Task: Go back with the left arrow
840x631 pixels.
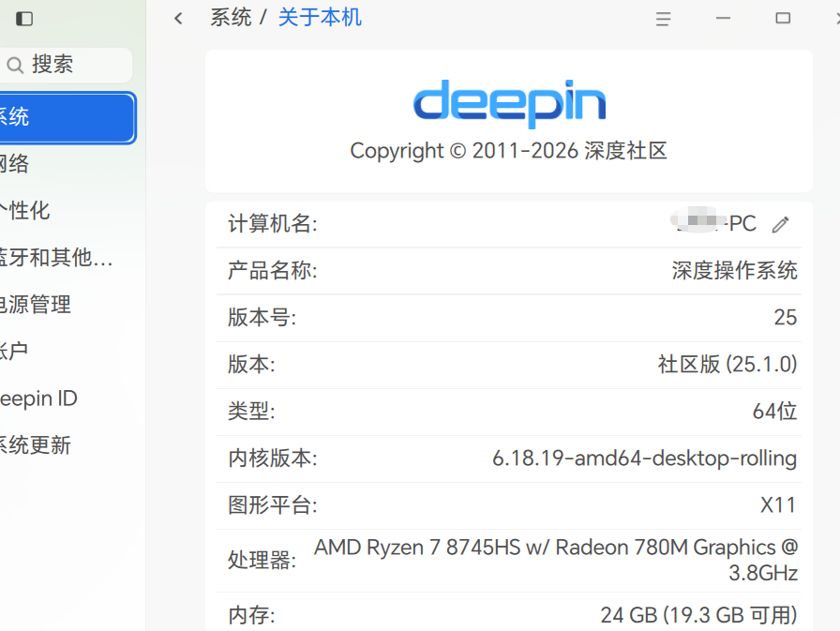Action: [178, 19]
